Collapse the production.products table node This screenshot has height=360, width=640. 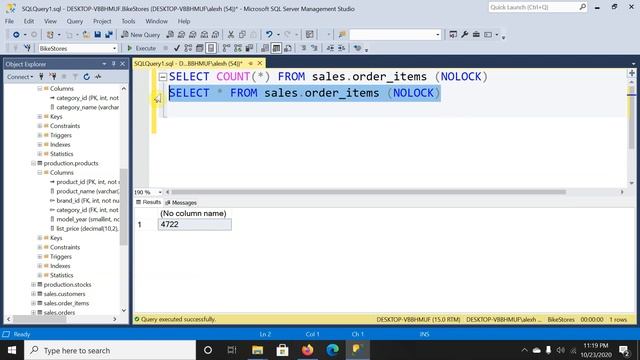[33, 163]
